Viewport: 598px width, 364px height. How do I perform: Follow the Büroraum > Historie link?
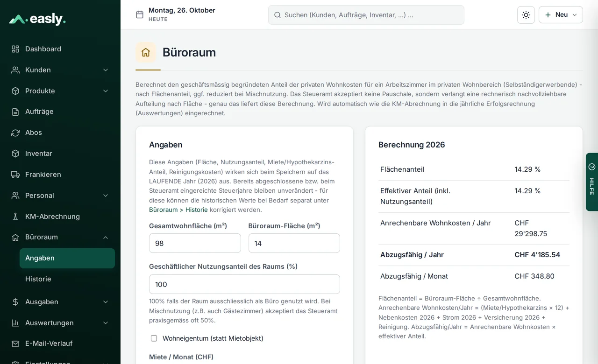tap(178, 210)
